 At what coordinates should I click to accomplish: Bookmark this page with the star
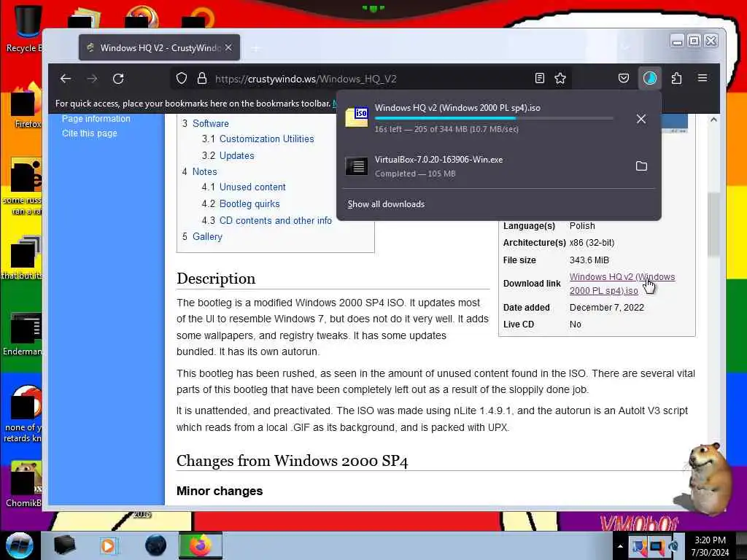point(560,79)
